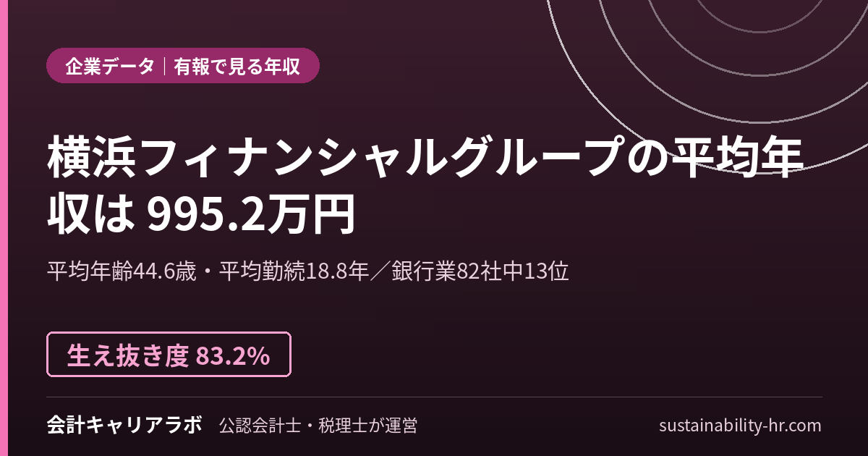Click the 83.2% value in the pink box
Screen dimensions: 868x456
(x=233, y=355)
